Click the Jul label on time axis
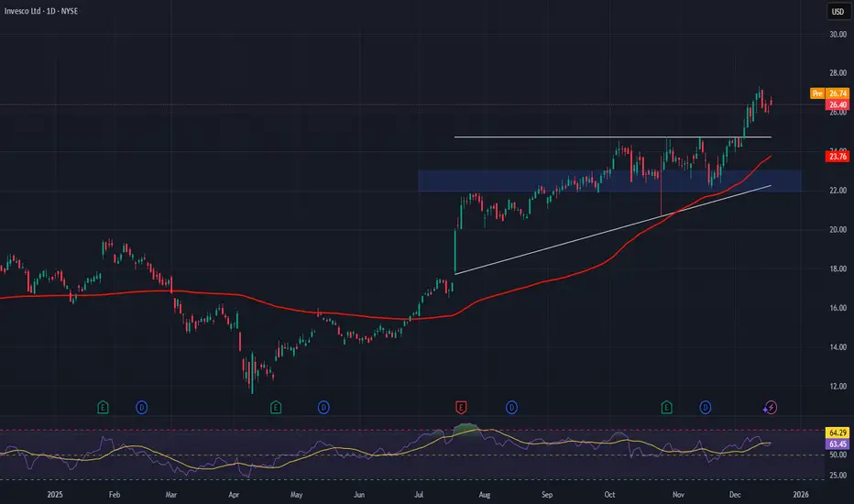Viewport: 854px width, 504px height. (419, 495)
